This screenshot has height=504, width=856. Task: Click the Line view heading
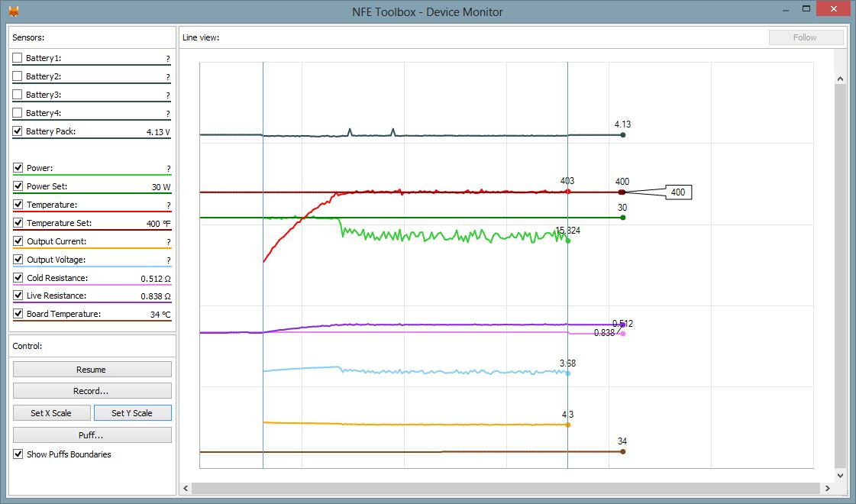point(201,37)
